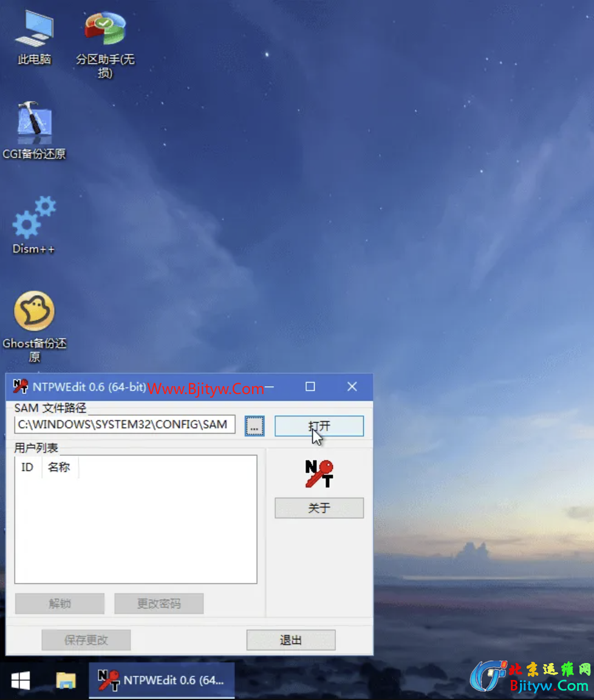
Task: Maximize the NTPWEdit window
Action: click(310, 387)
